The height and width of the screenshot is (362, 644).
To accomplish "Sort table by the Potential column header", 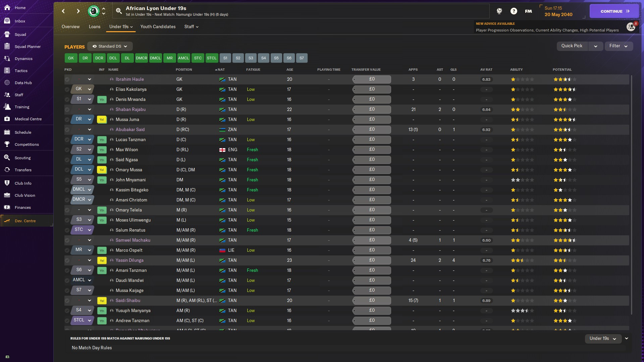I will (x=562, y=70).
